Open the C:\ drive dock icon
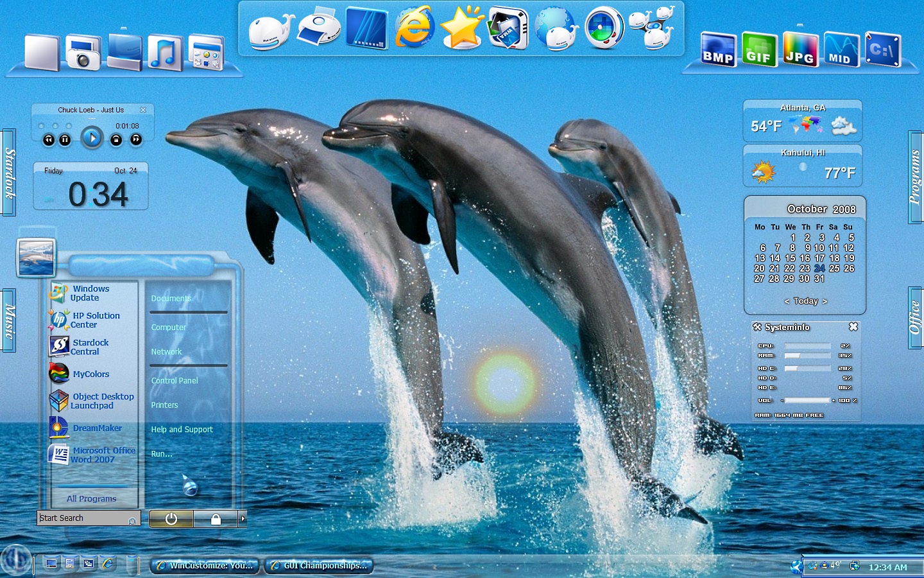 (x=882, y=49)
